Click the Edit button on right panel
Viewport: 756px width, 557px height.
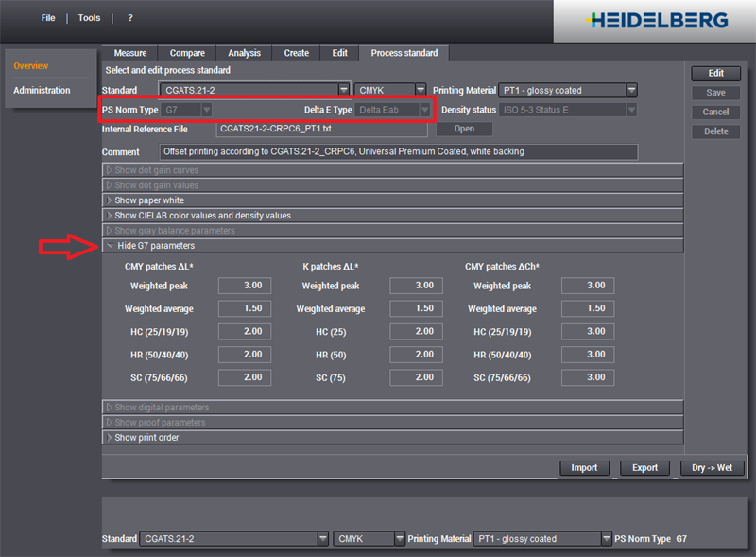click(716, 73)
